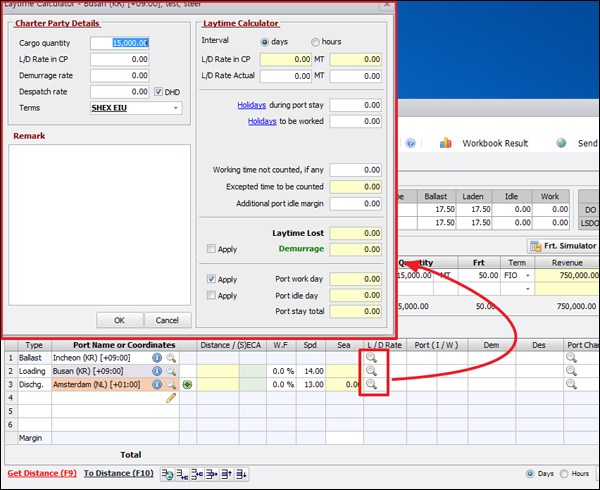The image size is (600, 490).
Task: Open the FIO term dropdown
Action: click(528, 276)
